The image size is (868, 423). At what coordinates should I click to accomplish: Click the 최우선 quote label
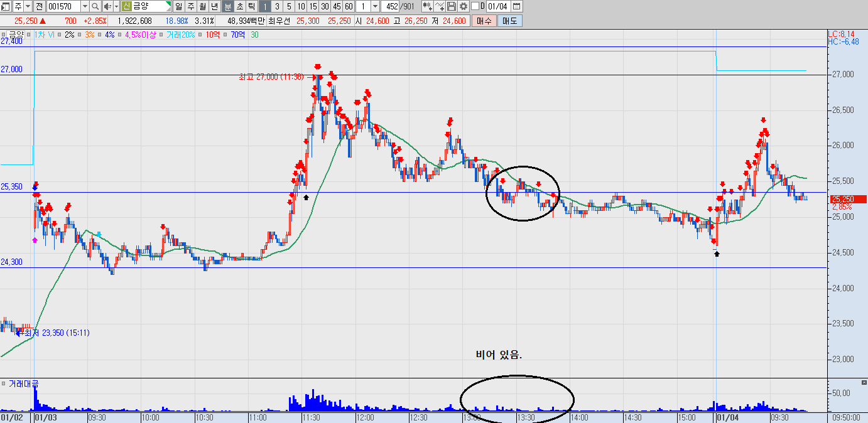point(279,21)
